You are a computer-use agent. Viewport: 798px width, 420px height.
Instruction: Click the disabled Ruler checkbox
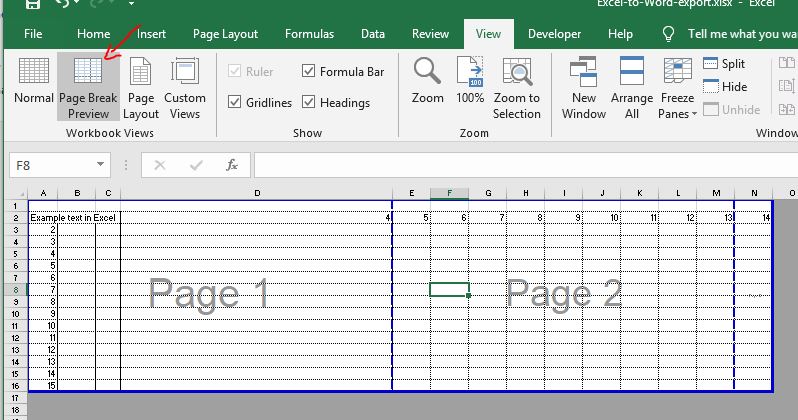tap(234, 71)
